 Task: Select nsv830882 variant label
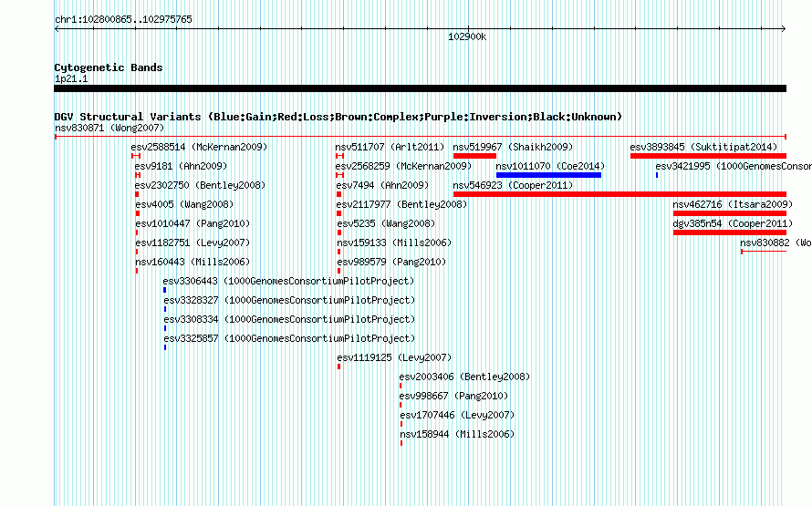(776, 243)
